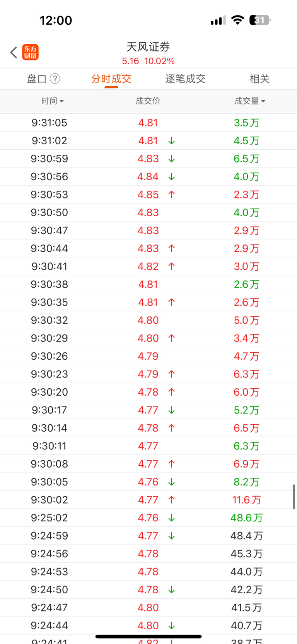Tap the green down arrow at 9:31:02

(x=171, y=141)
